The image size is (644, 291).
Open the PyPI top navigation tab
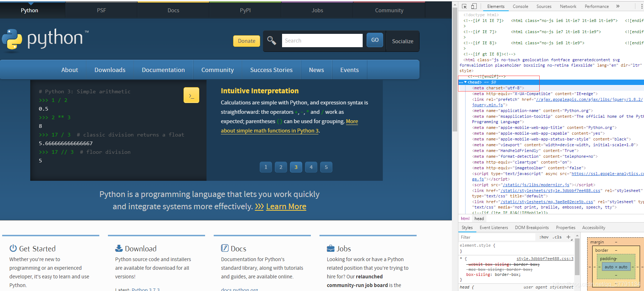click(245, 10)
